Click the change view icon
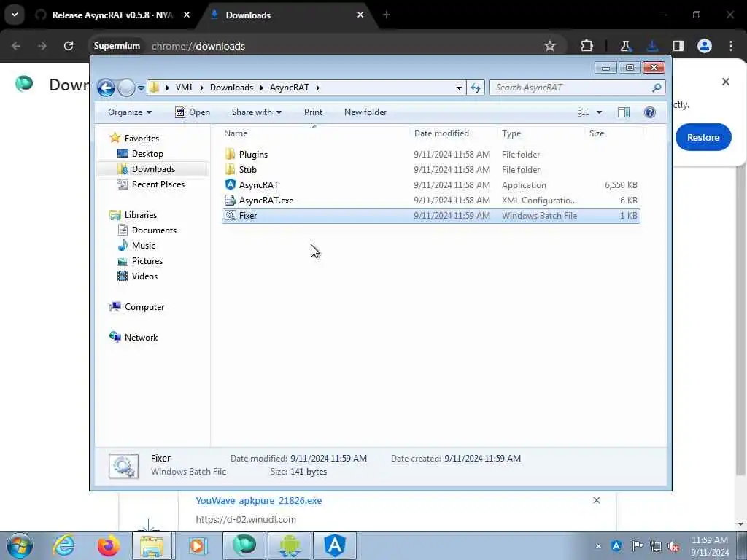Image resolution: width=747 pixels, height=560 pixels. tap(584, 112)
